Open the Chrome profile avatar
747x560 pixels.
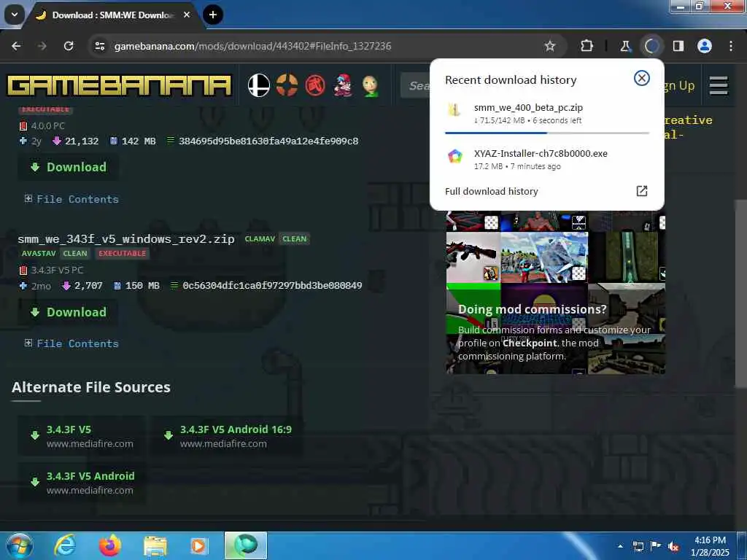(x=705, y=46)
